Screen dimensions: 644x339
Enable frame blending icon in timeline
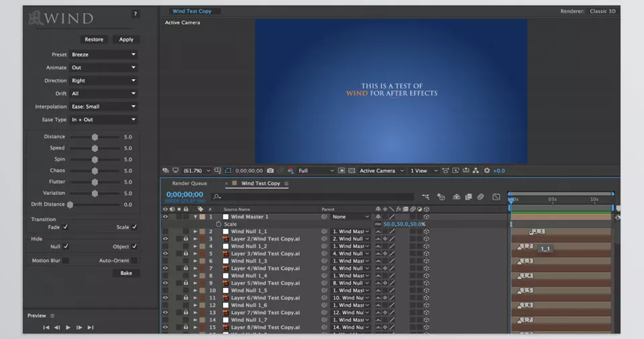[469, 197]
